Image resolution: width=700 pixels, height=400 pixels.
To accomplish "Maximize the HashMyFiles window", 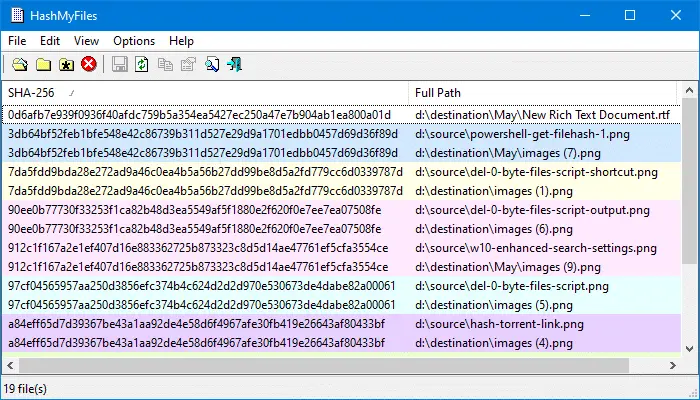I will pos(630,16).
